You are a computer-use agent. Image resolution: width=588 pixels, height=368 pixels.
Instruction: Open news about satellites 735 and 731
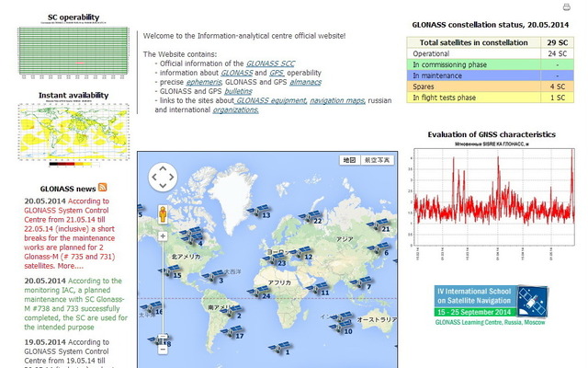point(70,234)
